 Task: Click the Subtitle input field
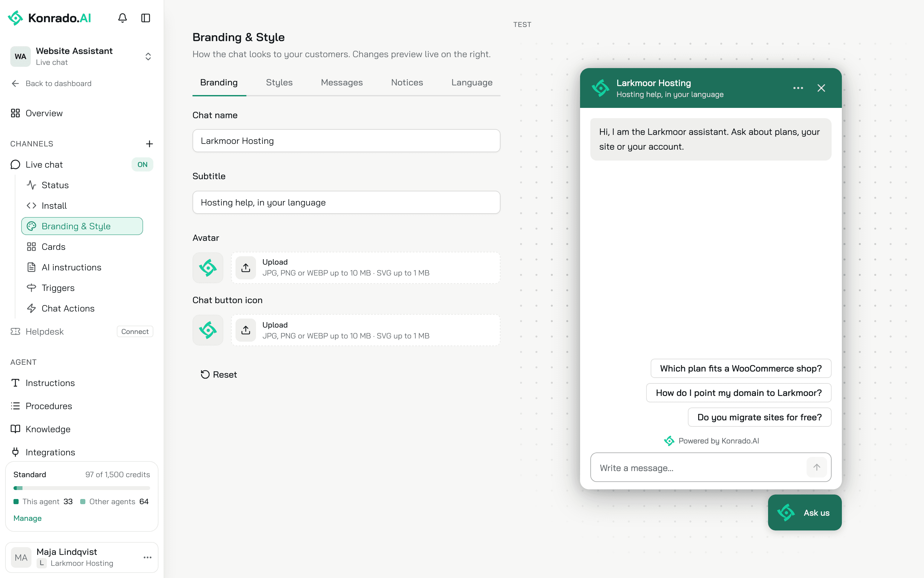346,202
